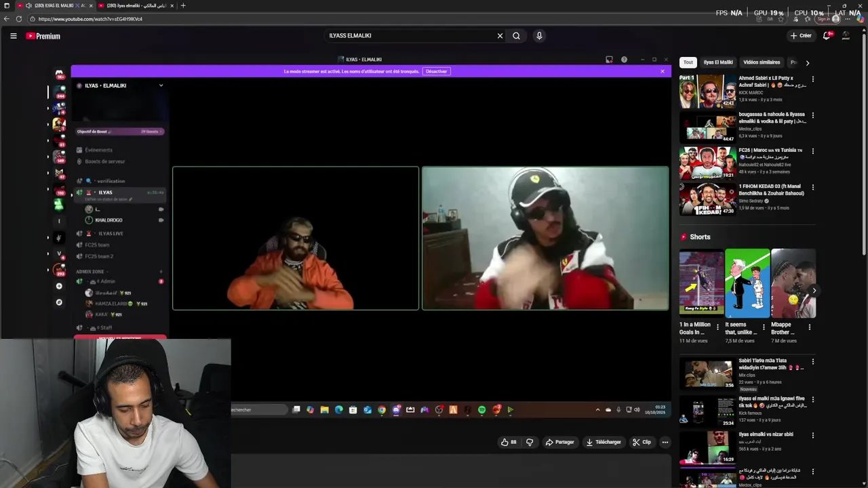Click user KHAL DROGO in voice channel
This screenshot has width=868, height=488.
coord(108,220)
